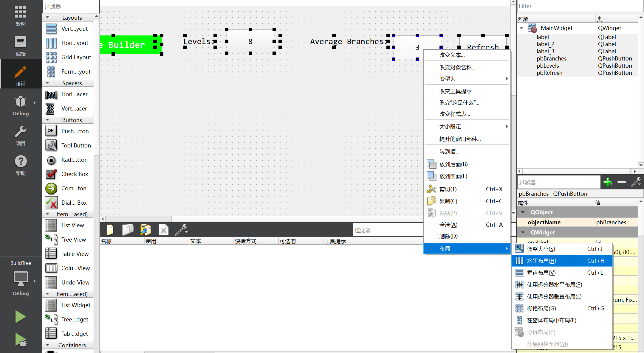Select the Grid Layout widget
Screen dimensions: 644x353
68,57
